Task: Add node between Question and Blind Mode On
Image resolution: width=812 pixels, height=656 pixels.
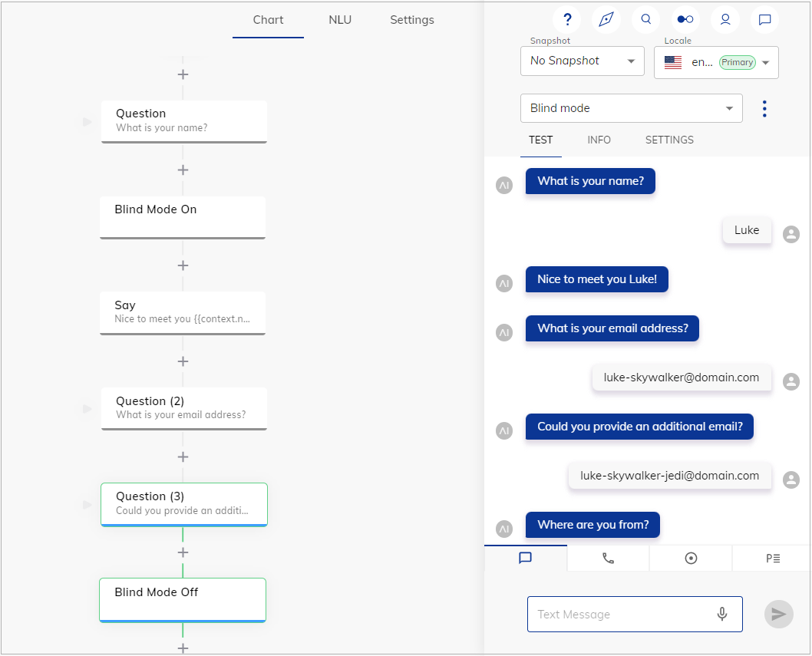Action: pos(183,170)
